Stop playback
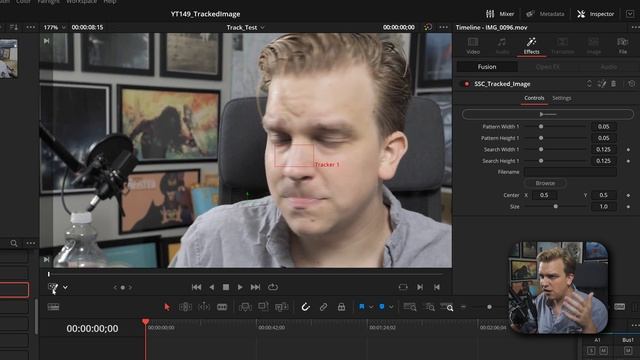The height and width of the screenshot is (360, 640). (x=226, y=287)
